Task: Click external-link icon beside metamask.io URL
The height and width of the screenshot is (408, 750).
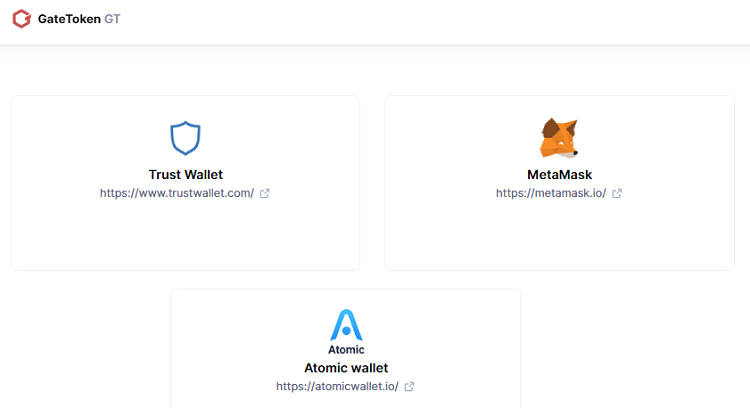Action: (x=617, y=193)
